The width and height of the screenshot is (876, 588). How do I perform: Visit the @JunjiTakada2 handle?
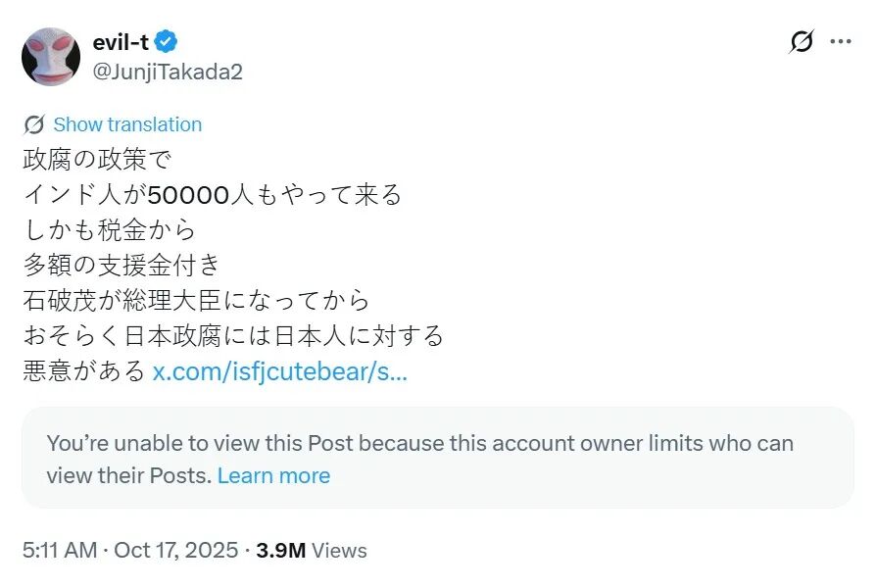click(x=167, y=72)
